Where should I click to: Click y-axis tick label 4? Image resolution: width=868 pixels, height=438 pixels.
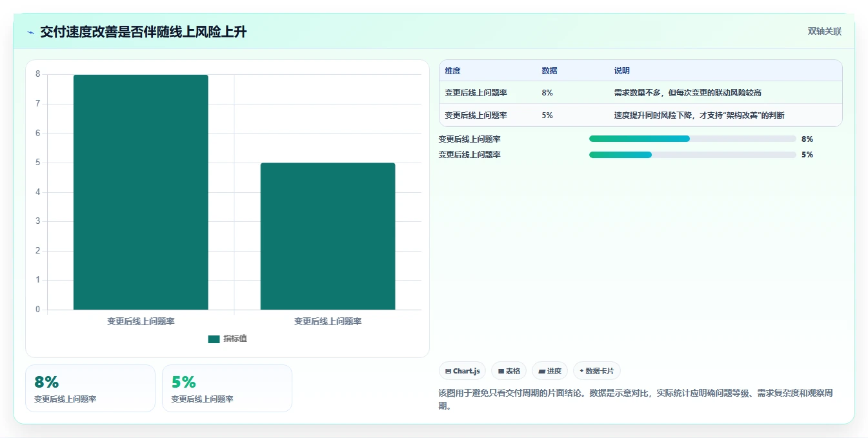37,192
